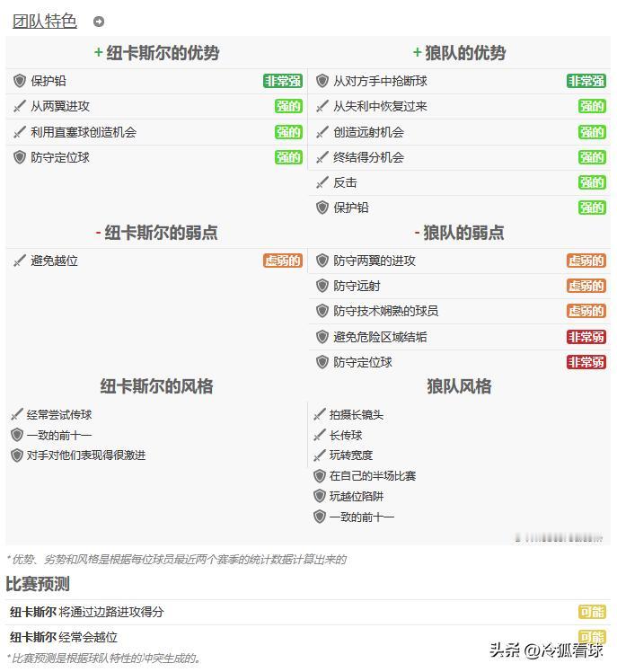Click sword icon beside 避免越位
617x672 pixels.
[19, 261]
